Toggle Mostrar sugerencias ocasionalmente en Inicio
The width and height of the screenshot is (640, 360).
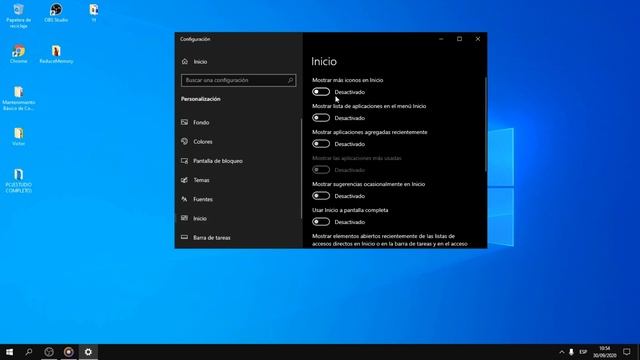tap(321, 196)
